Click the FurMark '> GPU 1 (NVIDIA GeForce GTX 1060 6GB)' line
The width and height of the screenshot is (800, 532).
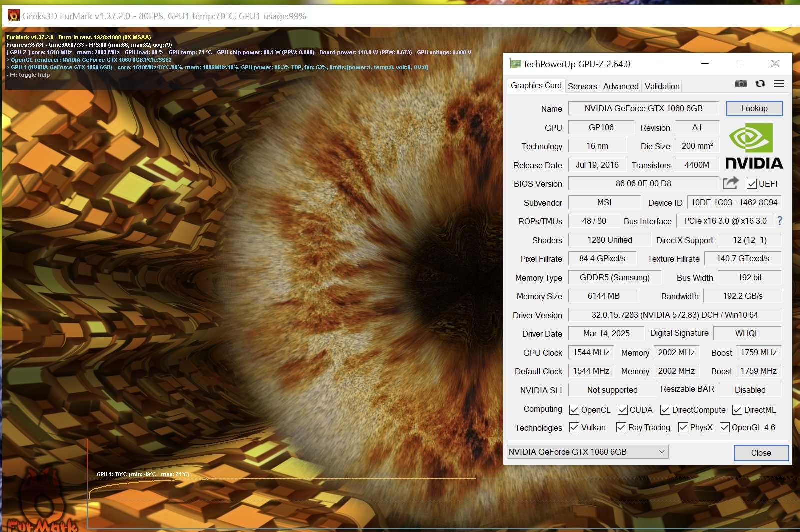click(217, 67)
